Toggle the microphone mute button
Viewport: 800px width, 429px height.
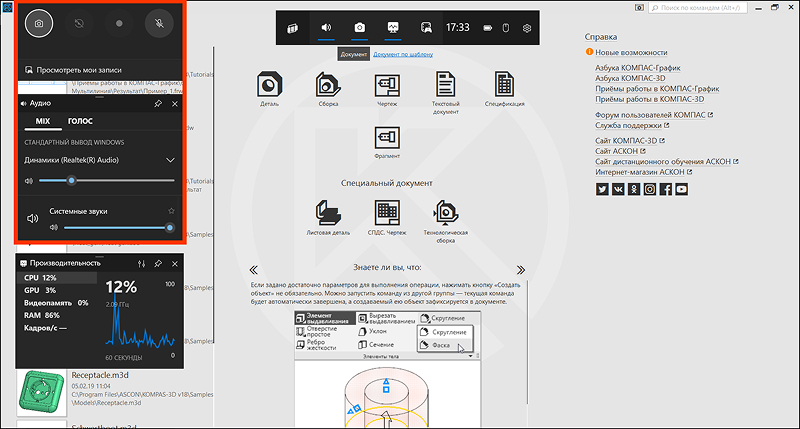[159, 23]
